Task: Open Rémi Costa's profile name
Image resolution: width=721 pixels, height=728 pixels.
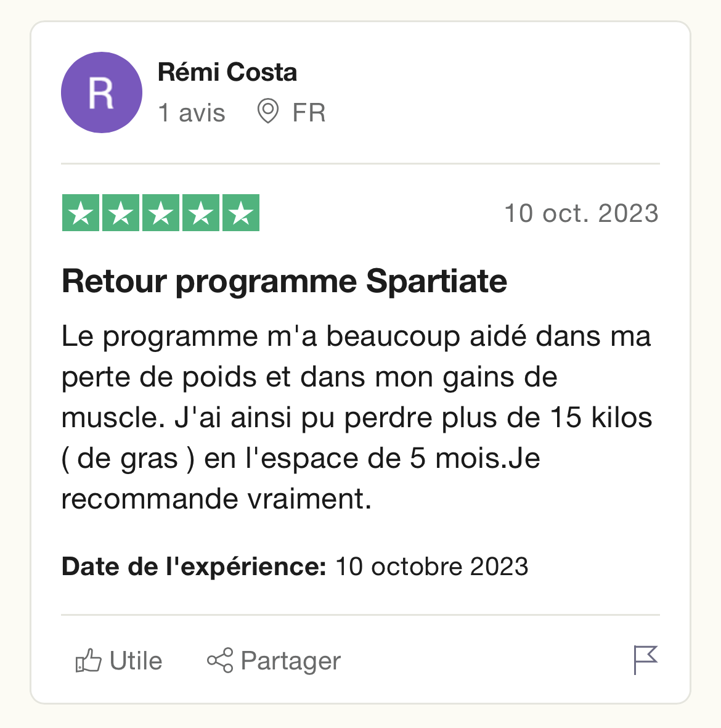Action: [227, 72]
